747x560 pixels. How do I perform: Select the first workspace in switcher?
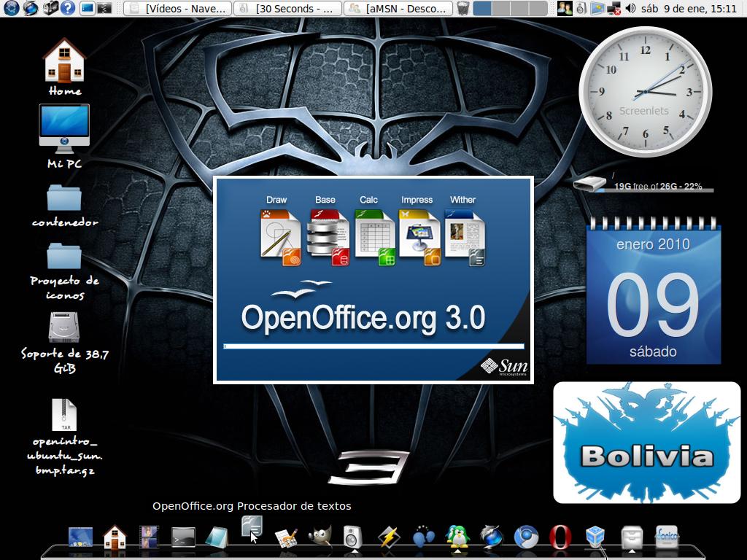pos(482,8)
